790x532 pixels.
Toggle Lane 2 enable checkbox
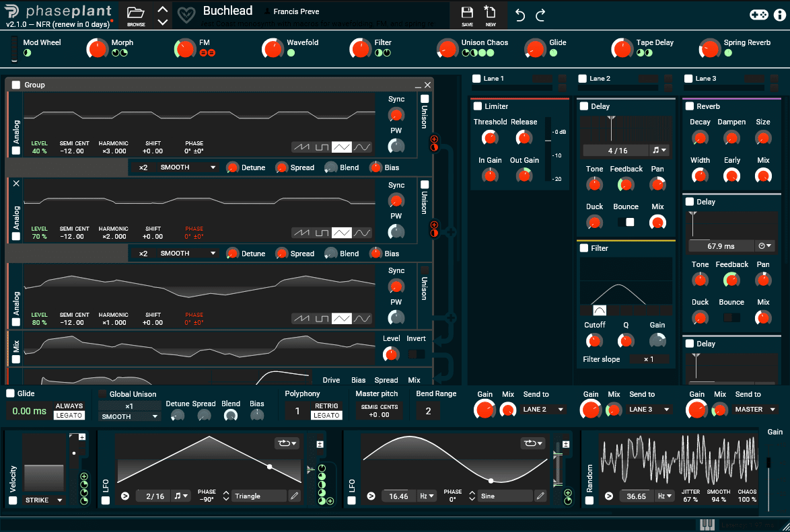pos(583,79)
